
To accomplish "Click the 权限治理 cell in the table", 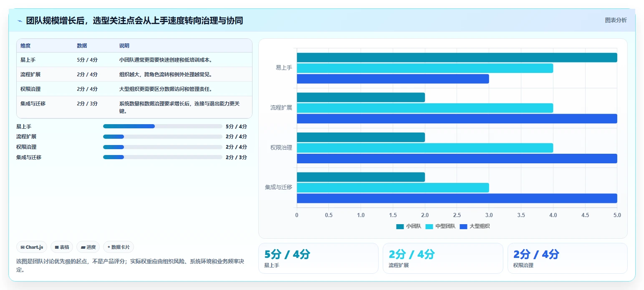I will tap(30, 89).
